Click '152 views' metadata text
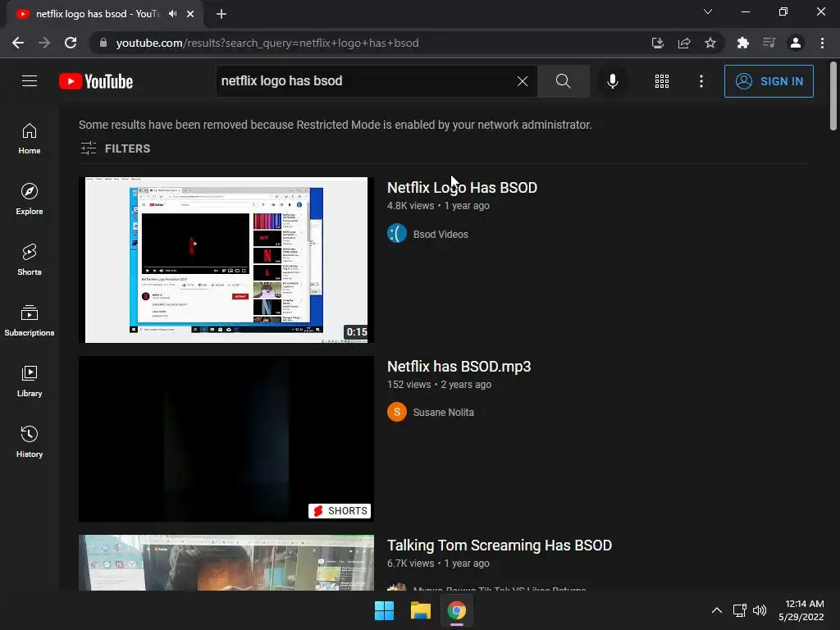 coord(409,385)
